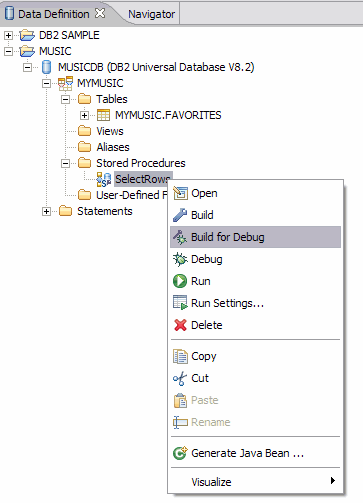Image resolution: width=363 pixels, height=503 pixels.
Task: Click the Stored Procedures folder icon
Action: click(84, 163)
